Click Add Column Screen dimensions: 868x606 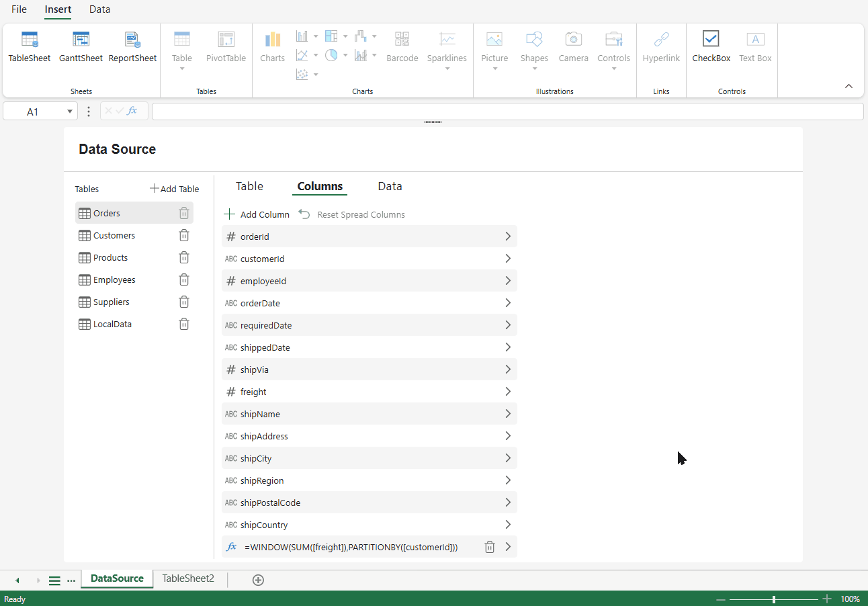256,214
